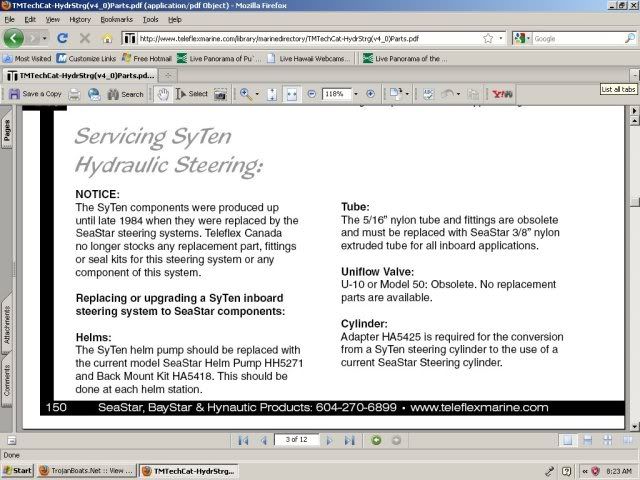This screenshot has width=640, height=480.
Task: Select Continuous page layout view
Action: pos(587,440)
